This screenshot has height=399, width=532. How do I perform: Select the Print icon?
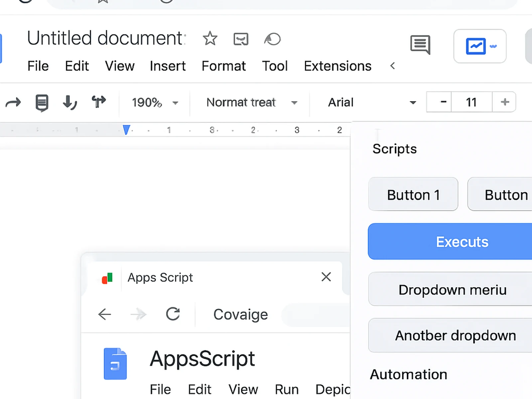coord(42,102)
